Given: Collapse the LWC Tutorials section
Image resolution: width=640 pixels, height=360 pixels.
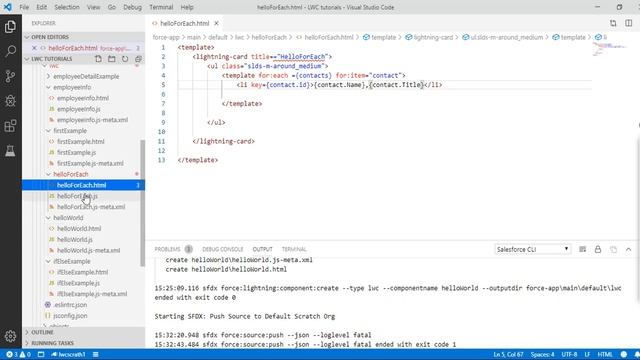Looking at the screenshot, I should pyautogui.click(x=27, y=59).
